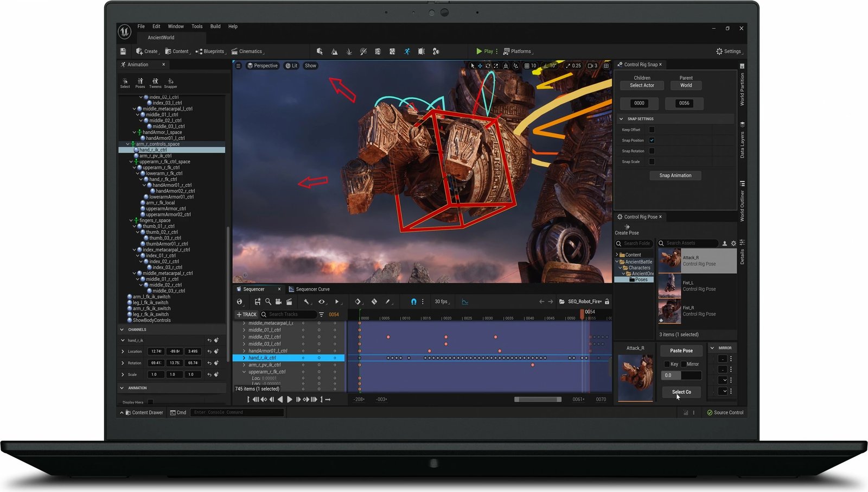The height and width of the screenshot is (492, 868).
Task: Open the 30 fps frame rate dropdown
Action: click(x=441, y=301)
